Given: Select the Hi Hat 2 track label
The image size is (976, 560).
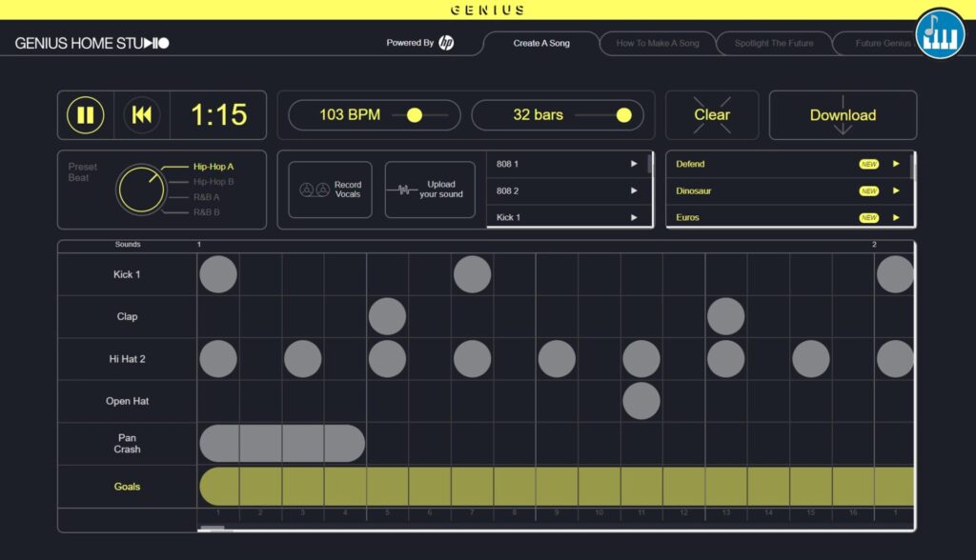Looking at the screenshot, I should tap(127, 359).
